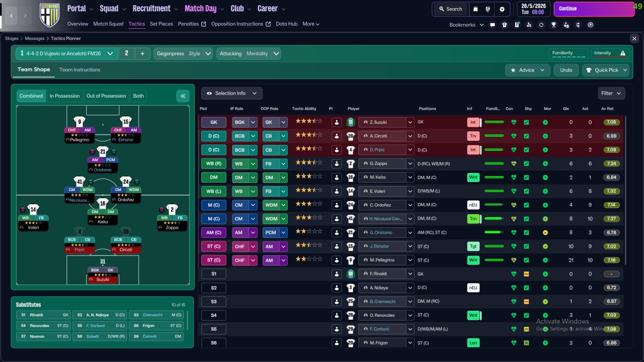This screenshot has height=362, width=644.
Task: Click the globe icon in the top bar
Action: coord(488,9)
